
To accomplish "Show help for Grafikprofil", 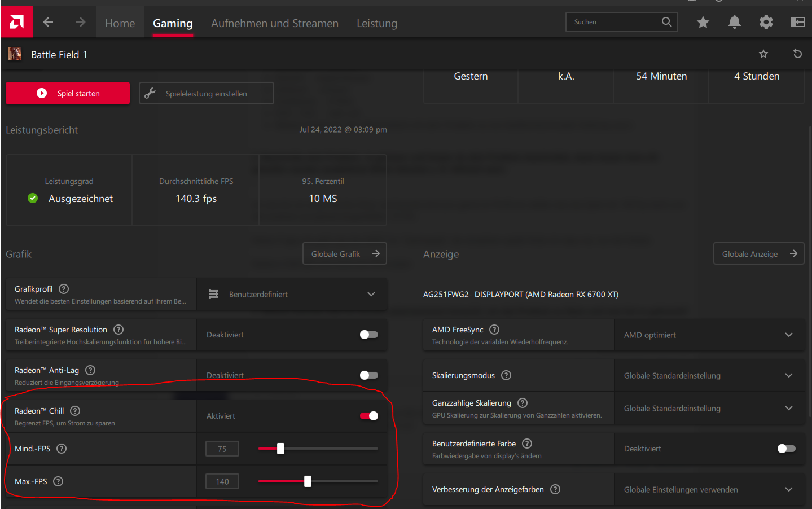I will pos(64,289).
